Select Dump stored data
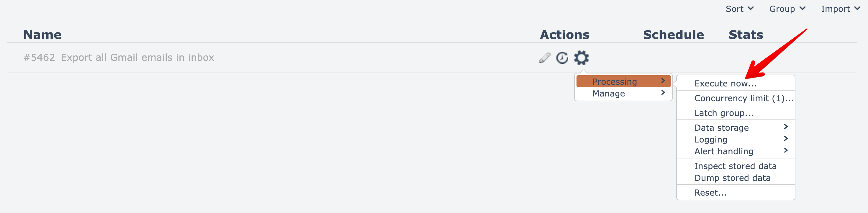 click(732, 178)
